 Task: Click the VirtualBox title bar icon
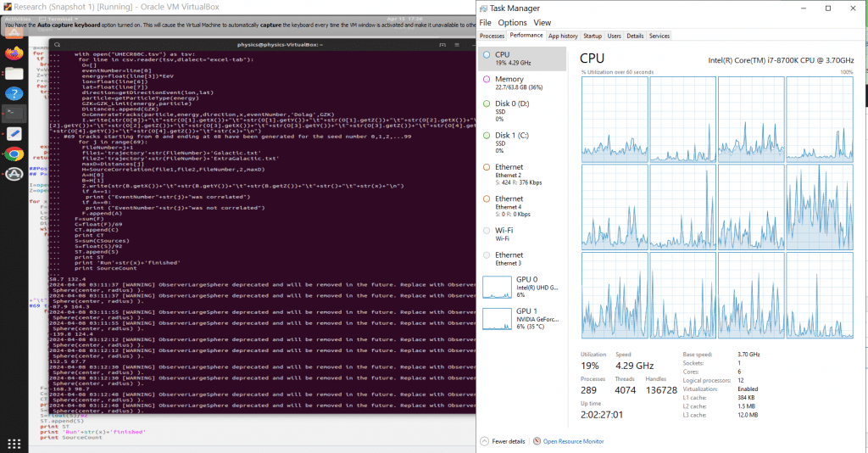coord(7,7)
